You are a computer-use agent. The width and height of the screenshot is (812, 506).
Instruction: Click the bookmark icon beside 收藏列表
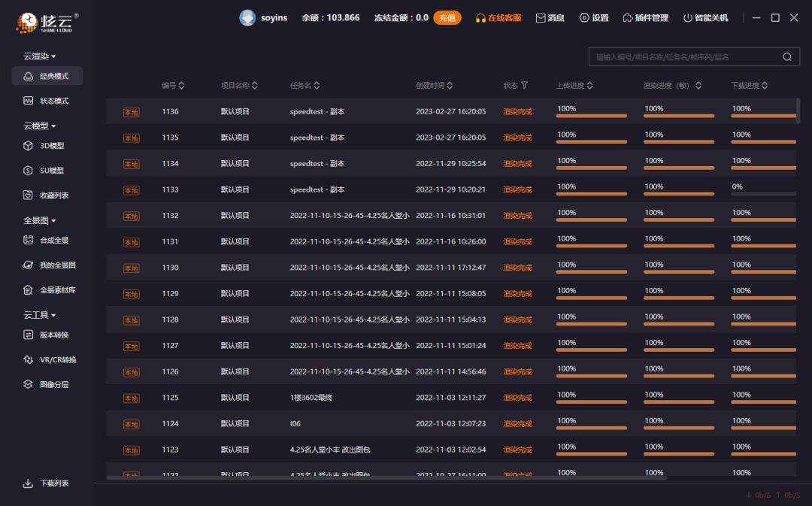click(x=28, y=195)
